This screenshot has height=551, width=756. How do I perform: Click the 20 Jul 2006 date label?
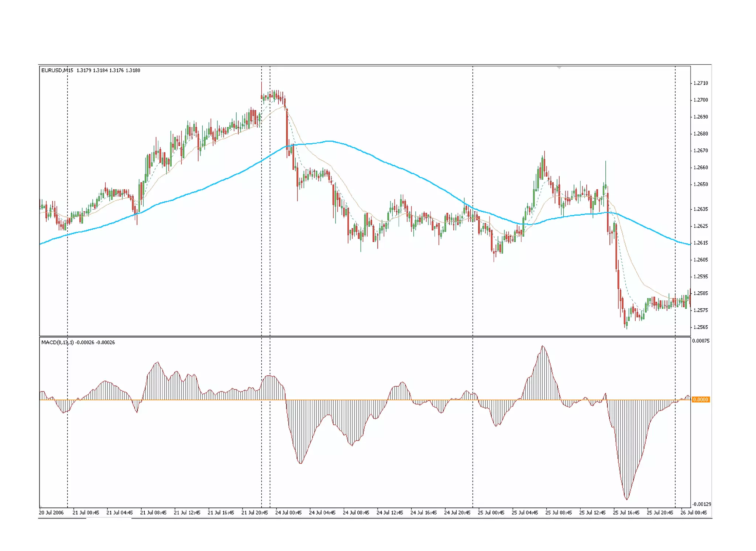[51, 513]
